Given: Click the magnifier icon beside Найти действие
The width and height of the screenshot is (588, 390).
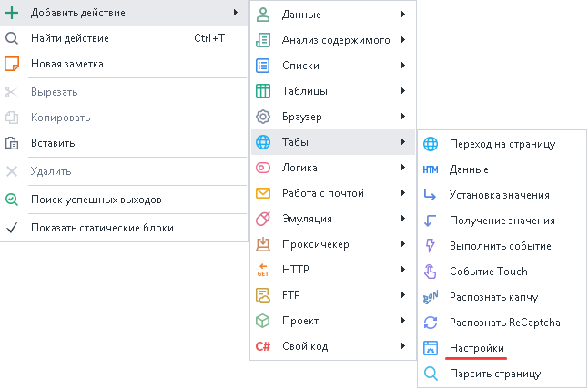Looking at the screenshot, I should 13,38.
